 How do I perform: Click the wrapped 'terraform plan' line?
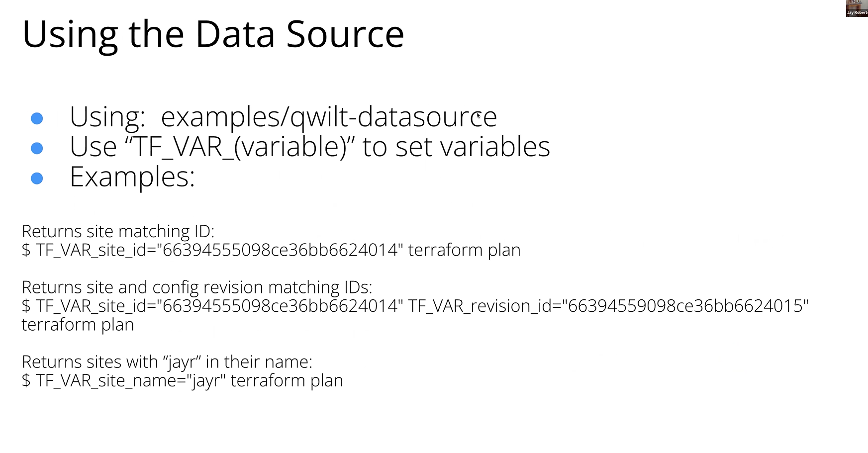tap(78, 325)
